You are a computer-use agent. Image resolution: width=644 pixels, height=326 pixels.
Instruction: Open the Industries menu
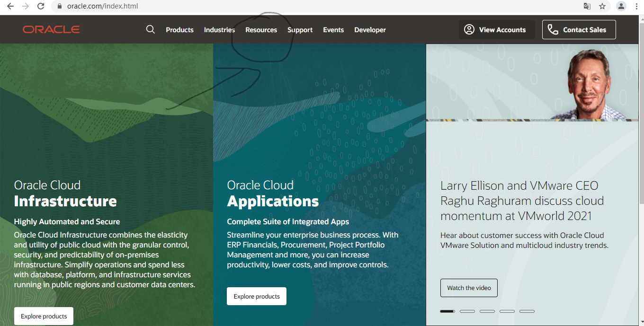(x=219, y=30)
